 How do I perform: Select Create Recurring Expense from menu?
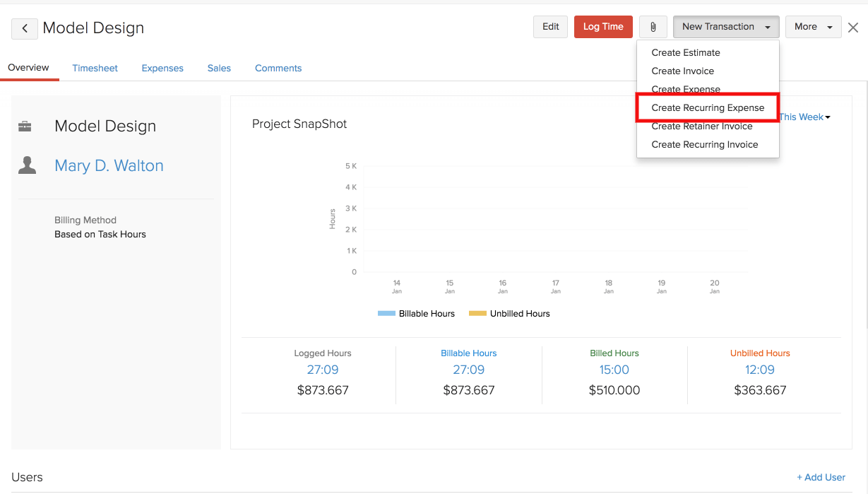pos(708,108)
